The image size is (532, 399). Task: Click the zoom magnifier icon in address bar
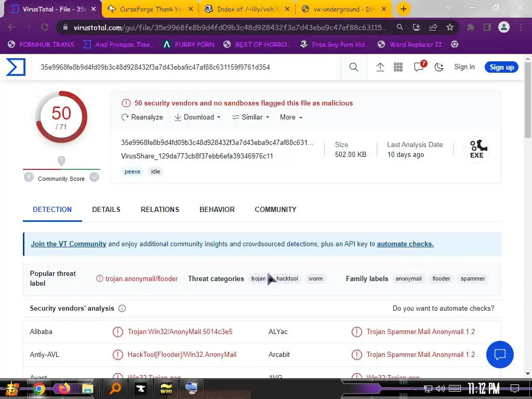(400, 27)
